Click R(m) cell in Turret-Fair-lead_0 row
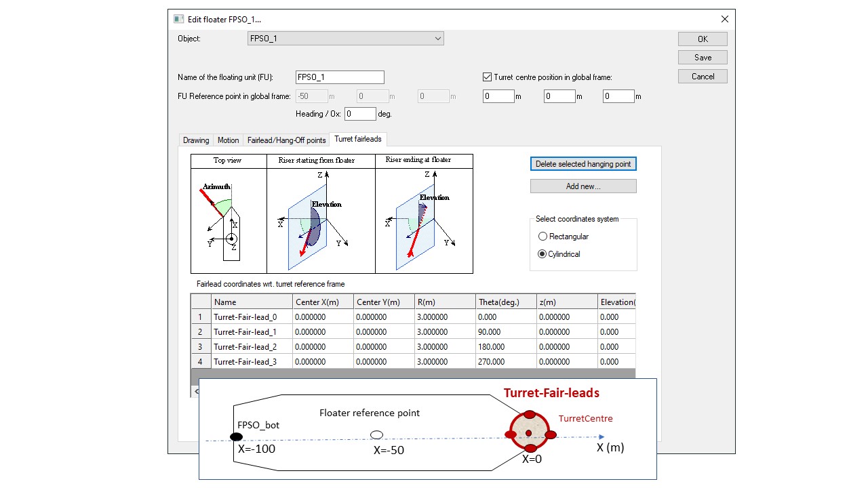The height and width of the screenshot is (488, 868). click(x=446, y=317)
